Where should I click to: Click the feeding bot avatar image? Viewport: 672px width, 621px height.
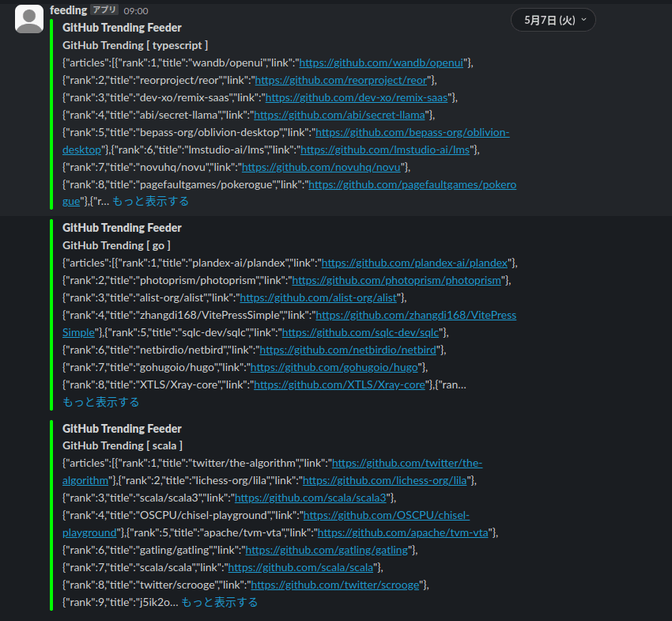(x=28, y=18)
